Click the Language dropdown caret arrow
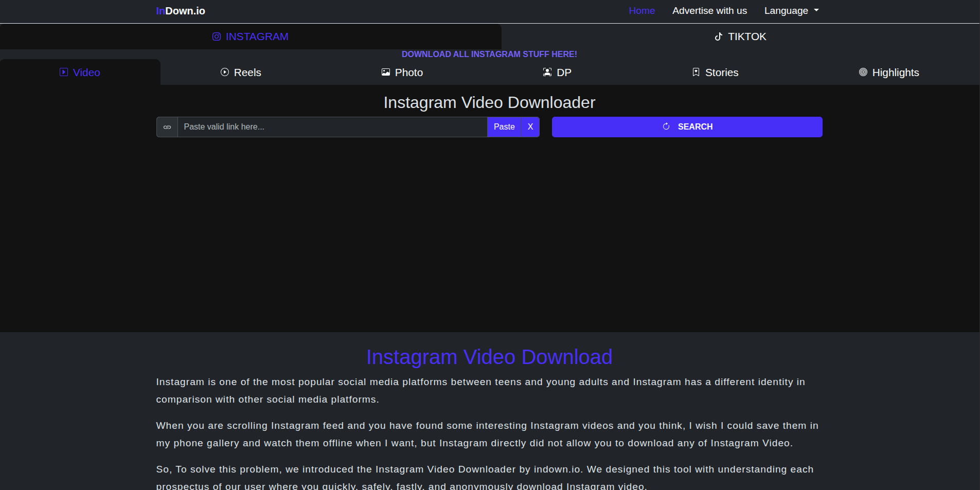 pos(816,10)
